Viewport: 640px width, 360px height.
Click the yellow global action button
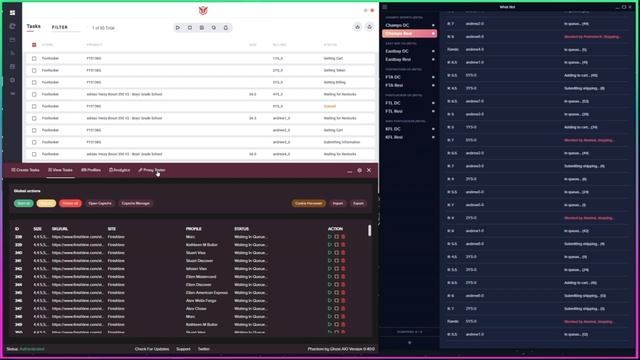point(46,203)
